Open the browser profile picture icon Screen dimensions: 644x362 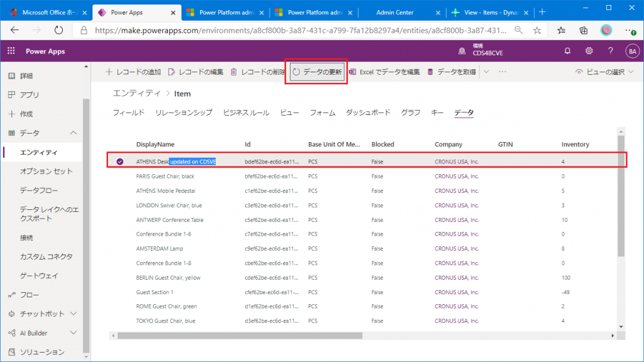(x=606, y=30)
